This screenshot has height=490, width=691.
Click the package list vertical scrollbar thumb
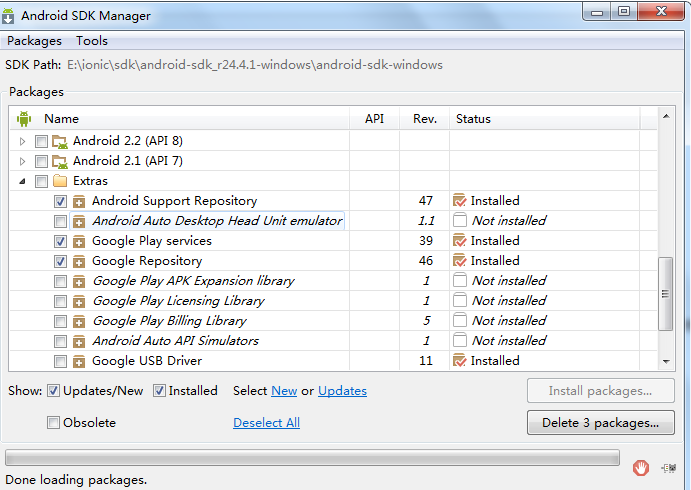click(x=665, y=294)
